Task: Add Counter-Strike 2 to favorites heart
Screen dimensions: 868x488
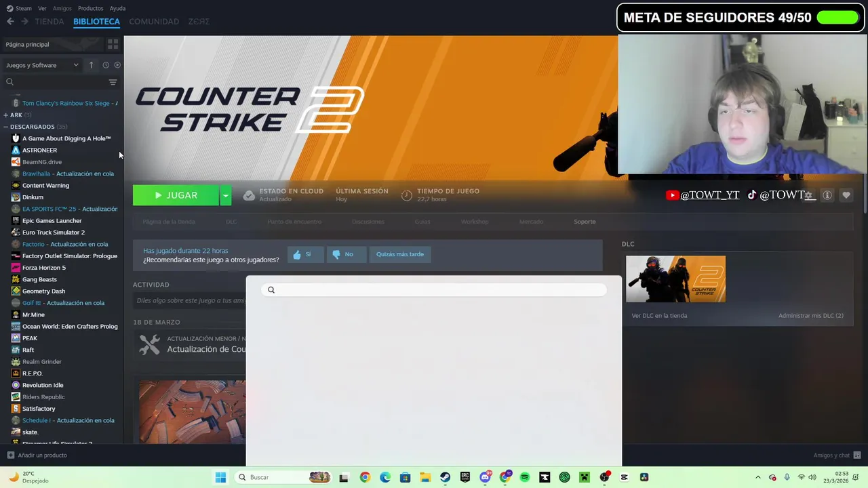Action: tap(846, 195)
